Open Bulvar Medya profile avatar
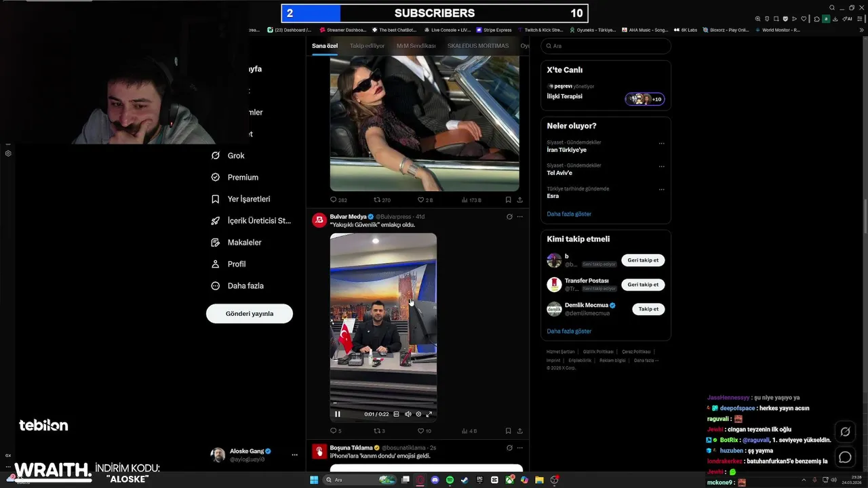The height and width of the screenshot is (488, 868). click(318, 220)
